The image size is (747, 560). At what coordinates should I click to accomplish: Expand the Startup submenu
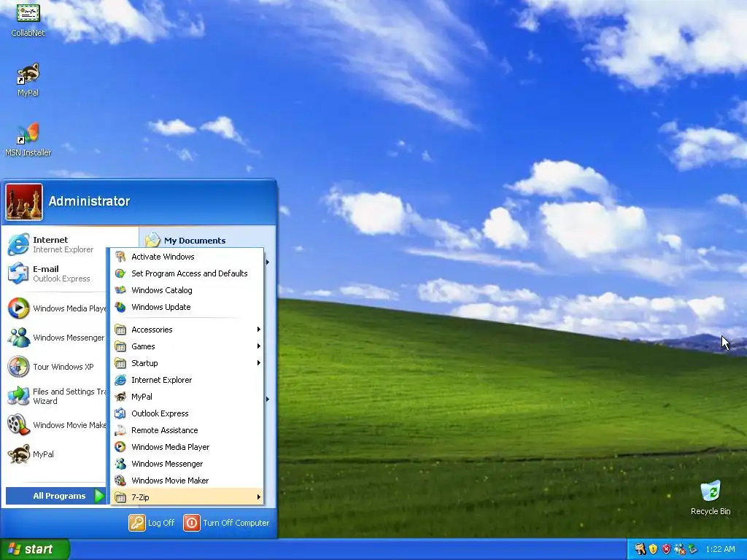click(x=187, y=363)
